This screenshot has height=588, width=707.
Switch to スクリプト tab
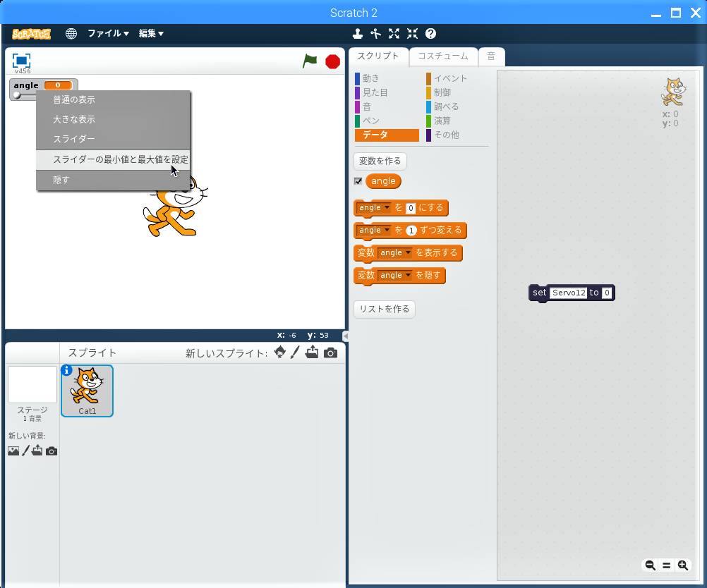[x=378, y=56]
